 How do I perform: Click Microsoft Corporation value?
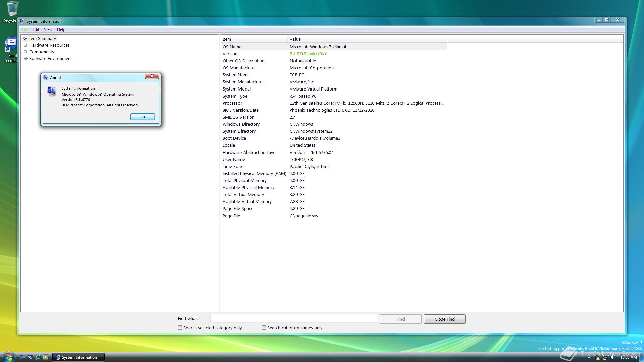coord(312,68)
